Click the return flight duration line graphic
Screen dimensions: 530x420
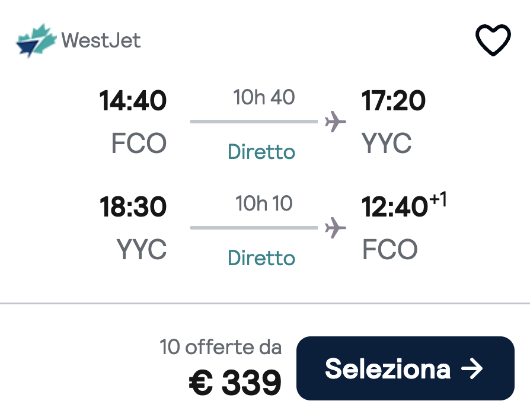click(x=254, y=228)
